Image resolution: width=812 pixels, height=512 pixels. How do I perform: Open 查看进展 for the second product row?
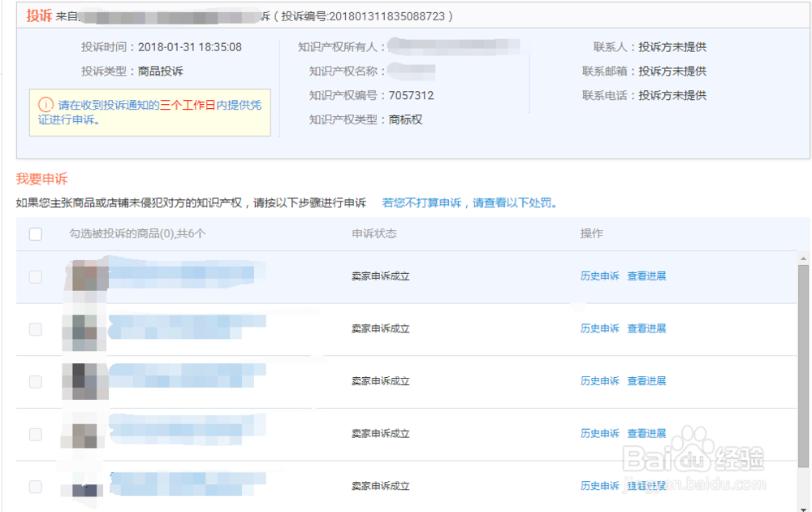647,328
